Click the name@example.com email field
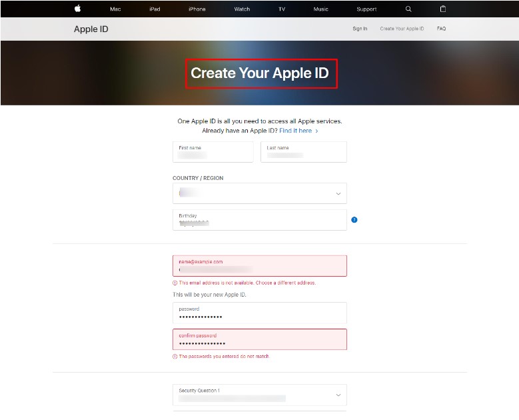 260,266
